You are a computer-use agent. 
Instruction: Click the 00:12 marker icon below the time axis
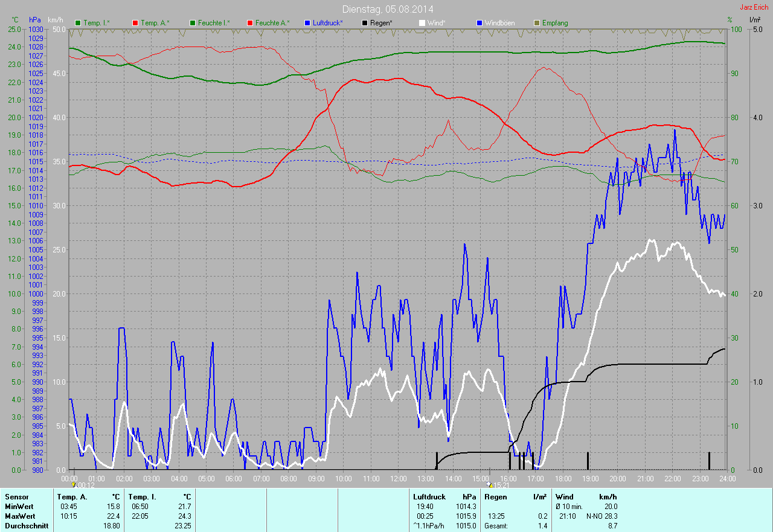click(x=74, y=484)
